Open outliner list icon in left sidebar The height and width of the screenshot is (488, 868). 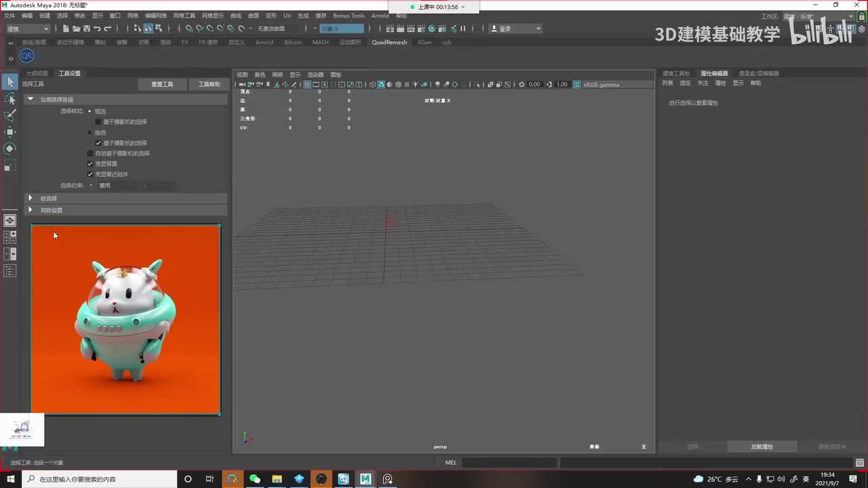point(10,271)
